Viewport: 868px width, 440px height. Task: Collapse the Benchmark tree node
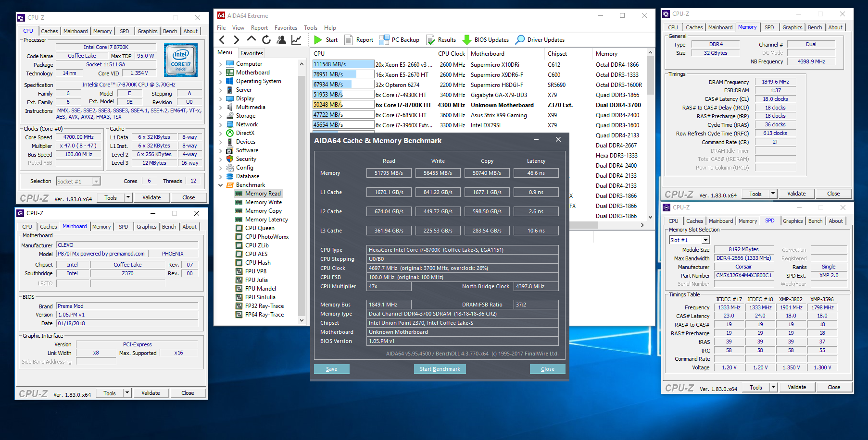[x=221, y=185]
